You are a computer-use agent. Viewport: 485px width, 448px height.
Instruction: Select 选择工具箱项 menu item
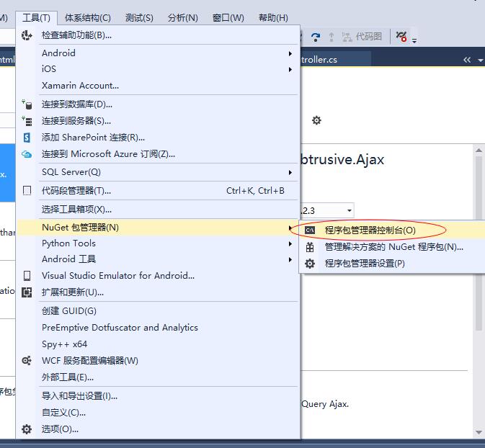click(158, 210)
